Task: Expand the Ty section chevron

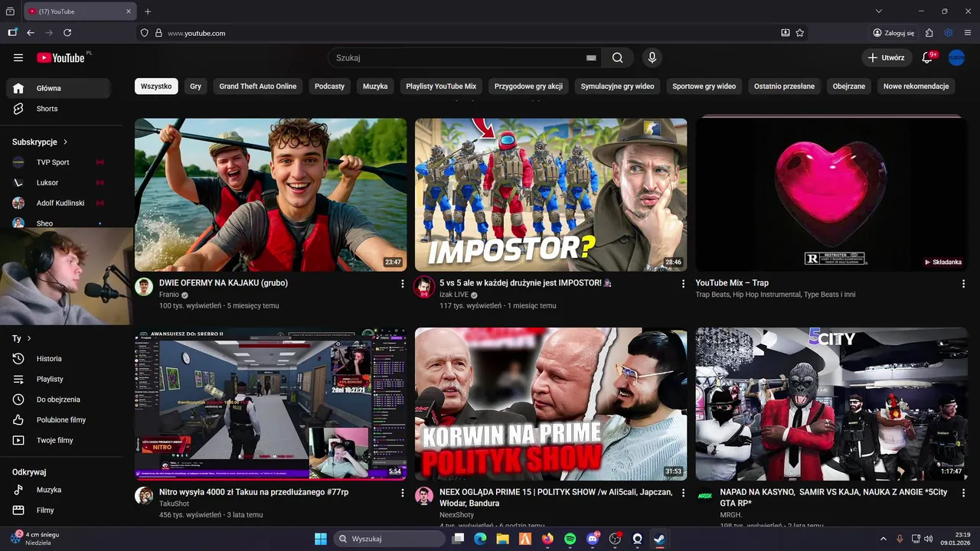Action: (29, 338)
